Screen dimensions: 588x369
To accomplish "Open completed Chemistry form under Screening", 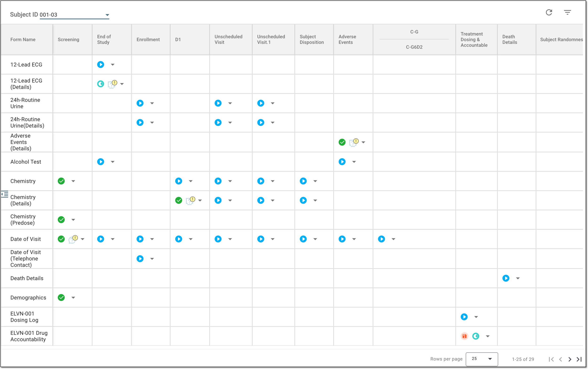I will click(61, 181).
